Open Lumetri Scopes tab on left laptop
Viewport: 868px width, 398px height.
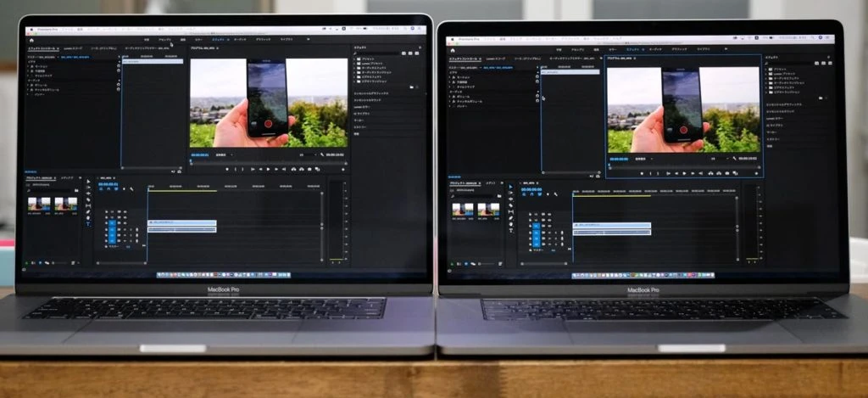pos(73,48)
